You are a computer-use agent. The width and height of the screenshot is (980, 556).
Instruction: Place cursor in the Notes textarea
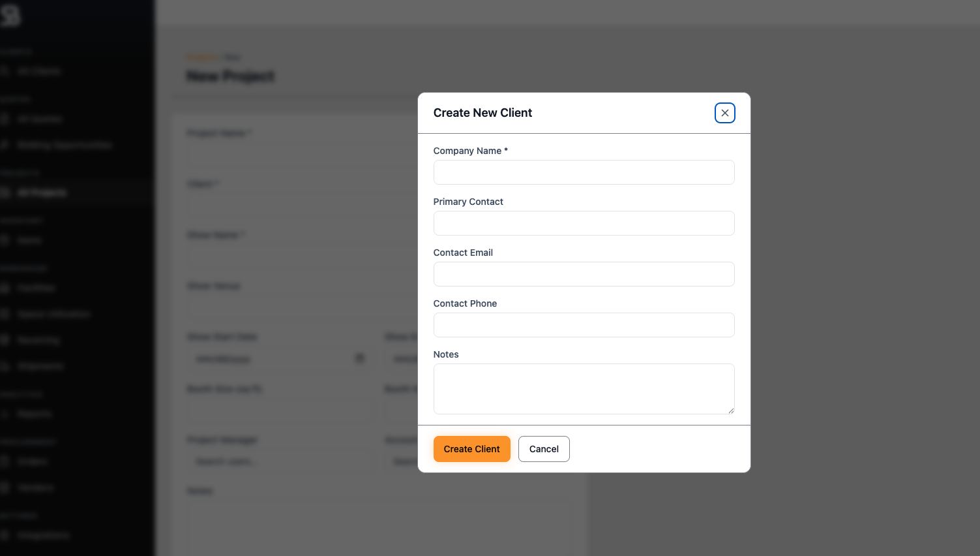tap(584, 389)
